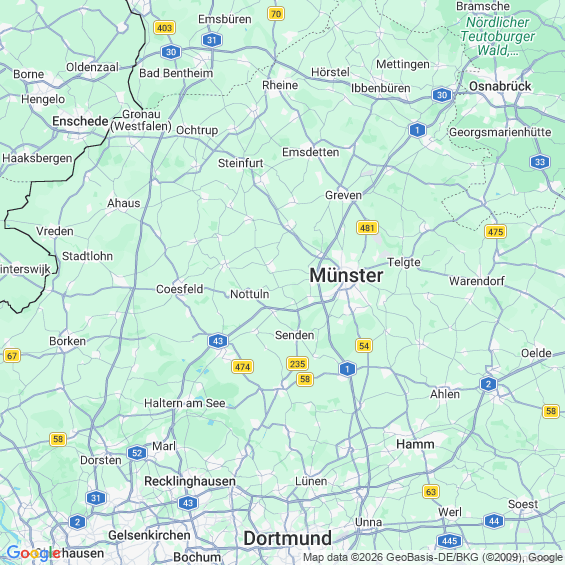Viewport: 565px width, 565px height.
Task: Select the Münster city label
Action: pos(346,276)
